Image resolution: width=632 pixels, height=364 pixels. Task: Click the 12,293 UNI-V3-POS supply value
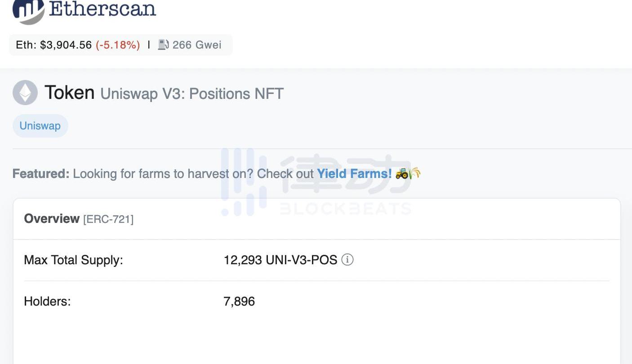tap(280, 260)
